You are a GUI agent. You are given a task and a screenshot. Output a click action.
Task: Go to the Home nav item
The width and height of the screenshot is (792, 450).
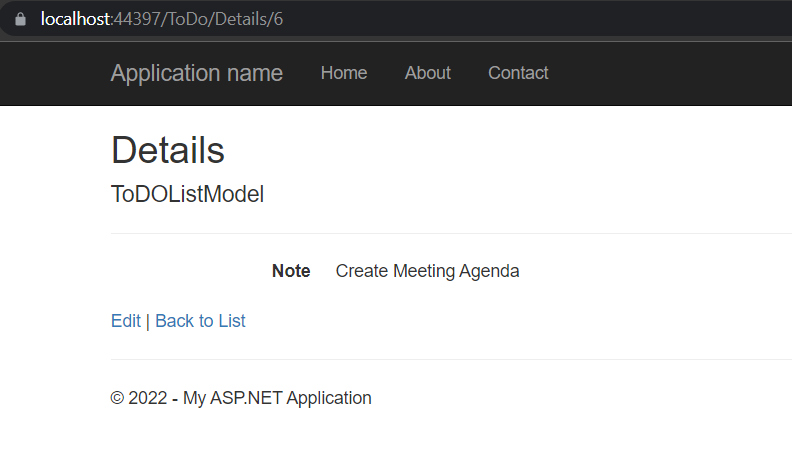tap(343, 73)
